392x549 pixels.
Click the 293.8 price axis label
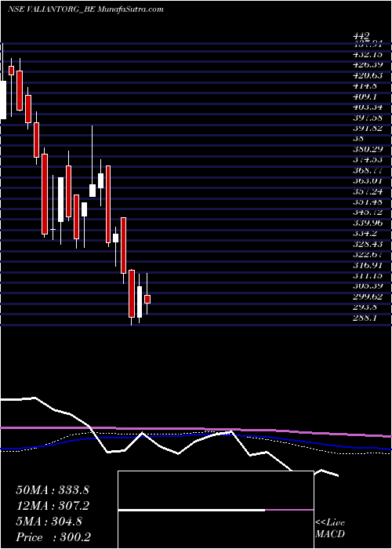coord(365,307)
